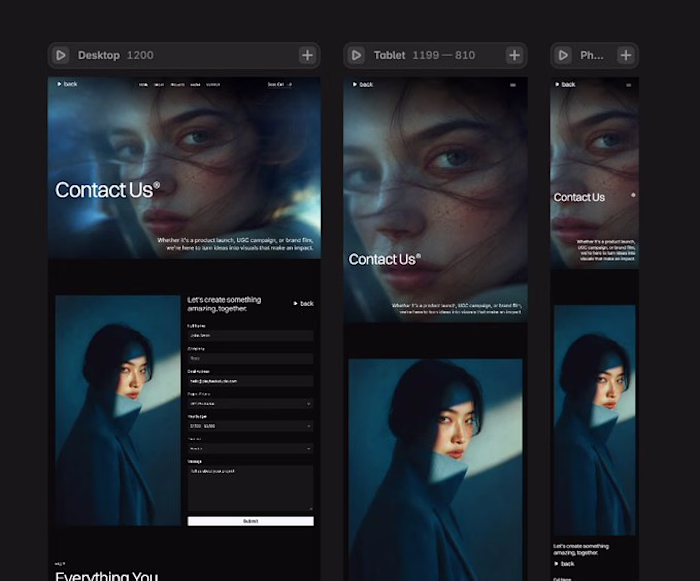The height and width of the screenshot is (581, 700).
Task: Play the Desktop 1200 breakpoint preview
Action: pos(61,55)
